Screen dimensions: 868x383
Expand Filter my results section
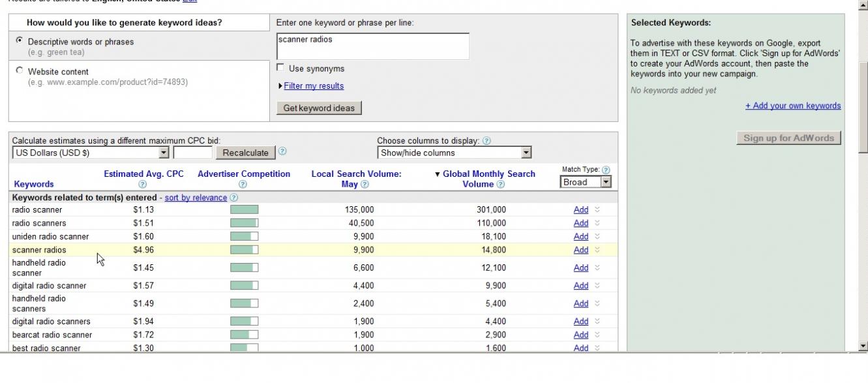pos(314,86)
